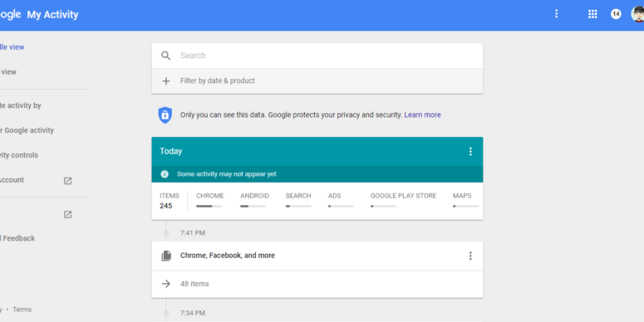Click the blue privacy shield icon
This screenshot has width=644, height=322.
(165, 115)
